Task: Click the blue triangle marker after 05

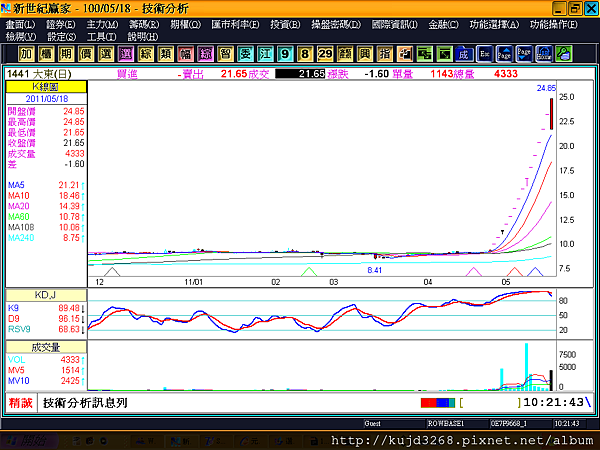Action: (535, 272)
